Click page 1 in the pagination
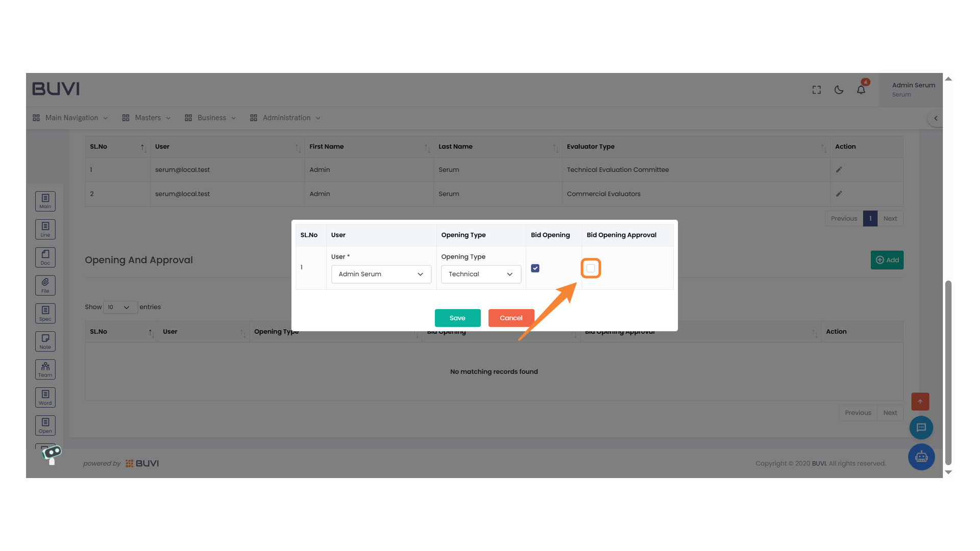 (x=870, y=218)
